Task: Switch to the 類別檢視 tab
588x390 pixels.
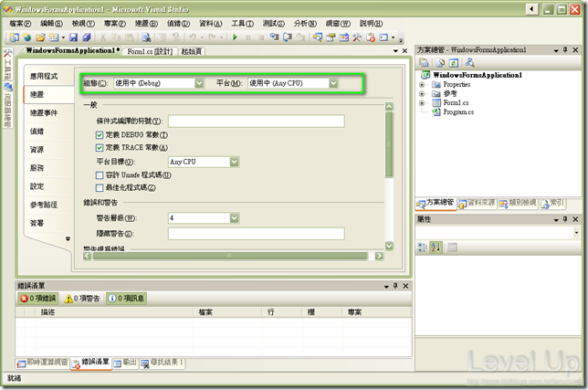Action: 519,203
